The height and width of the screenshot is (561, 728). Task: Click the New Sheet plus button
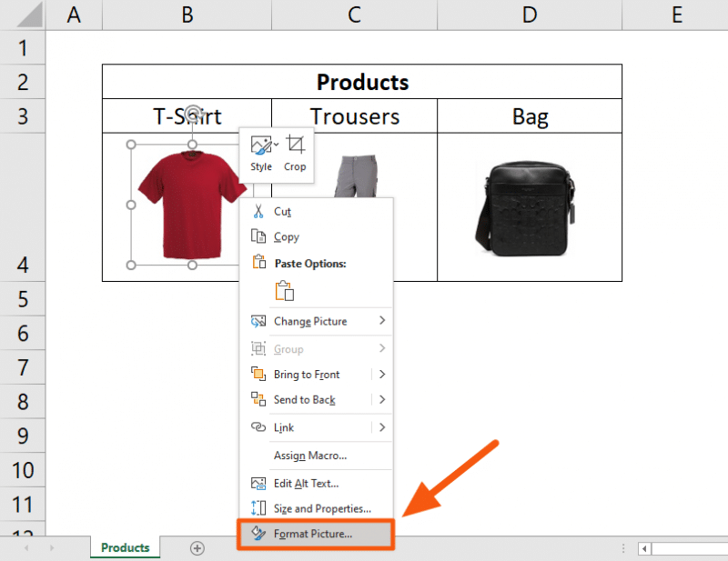click(197, 547)
